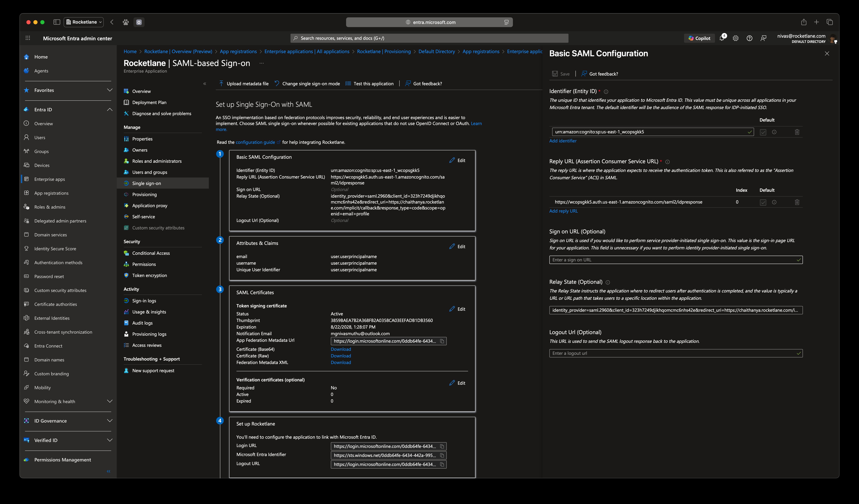The width and height of the screenshot is (859, 504).
Task: Copy the Microsoft Entra Identifier value
Action: (x=442, y=455)
